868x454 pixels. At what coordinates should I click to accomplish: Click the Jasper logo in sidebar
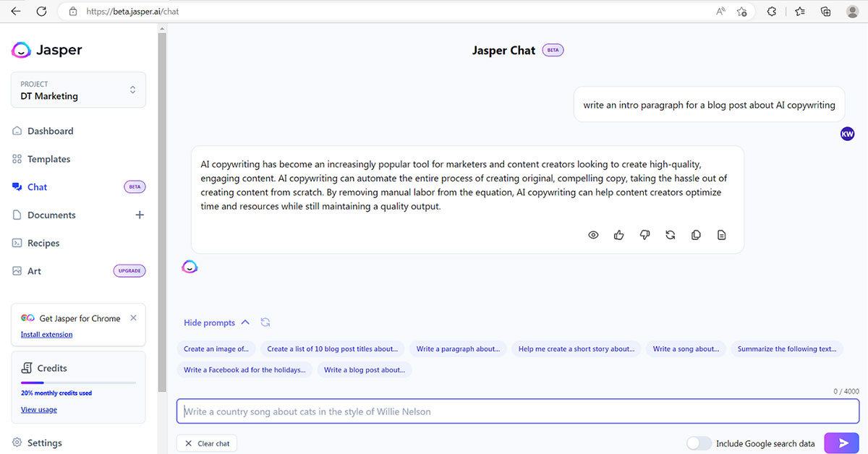pos(47,50)
